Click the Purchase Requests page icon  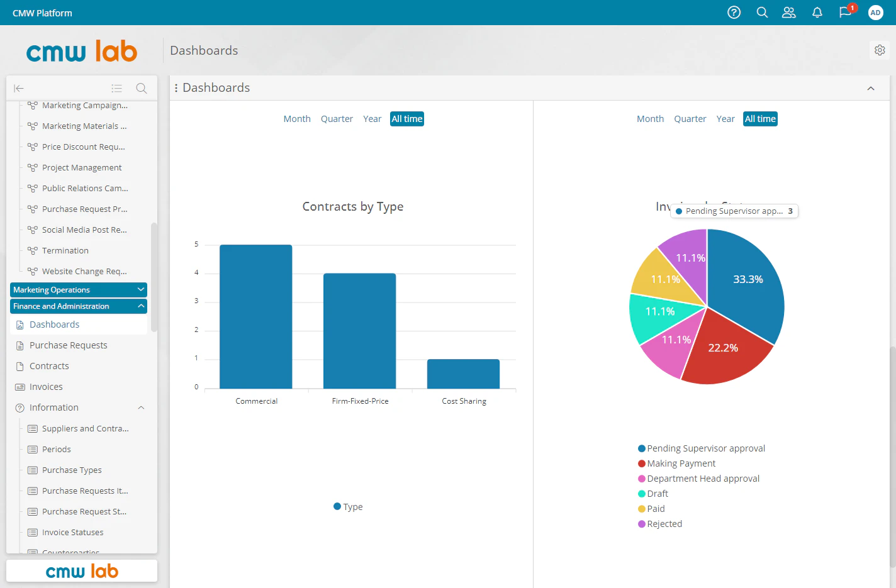(x=19, y=345)
